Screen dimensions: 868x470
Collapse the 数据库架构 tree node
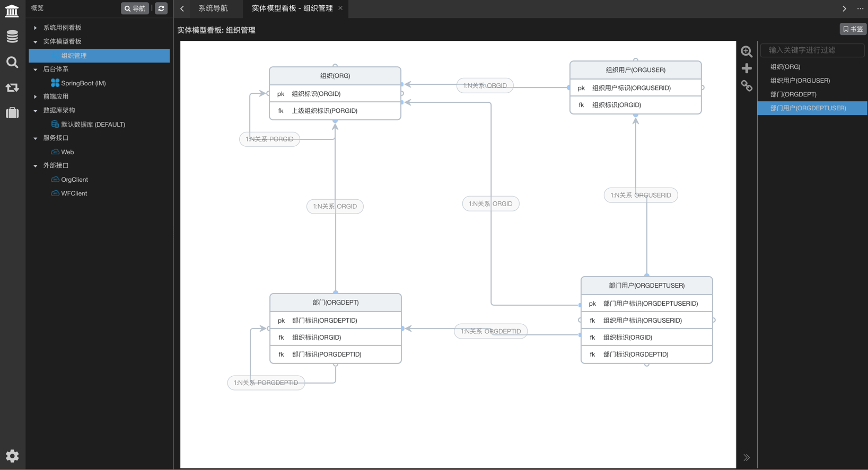36,110
